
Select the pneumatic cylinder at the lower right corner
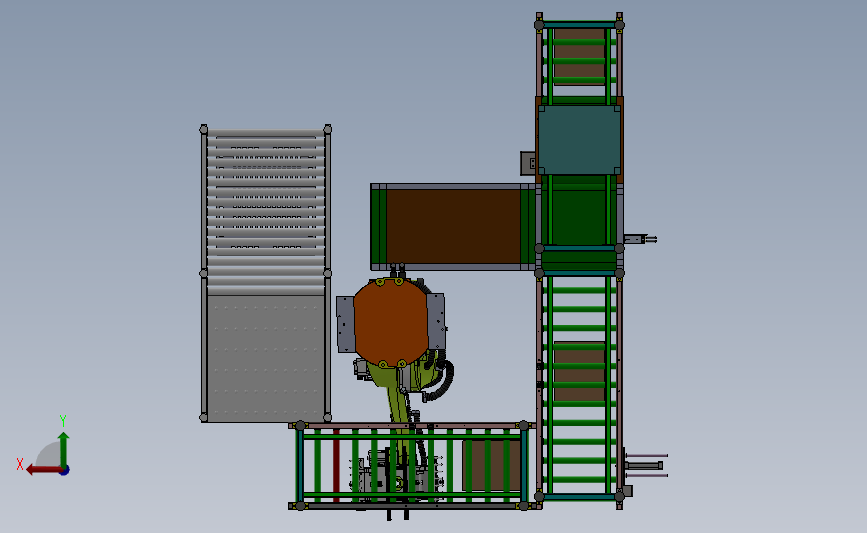pos(645,466)
